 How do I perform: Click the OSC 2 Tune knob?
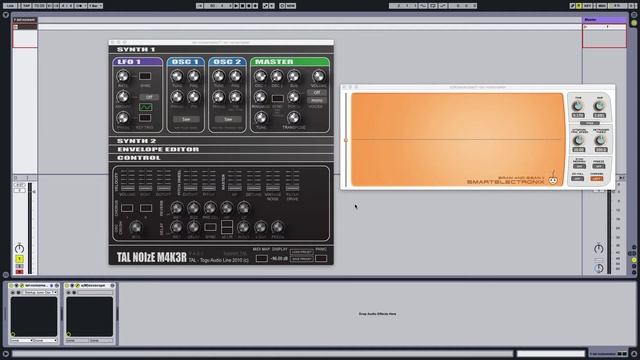218,76
